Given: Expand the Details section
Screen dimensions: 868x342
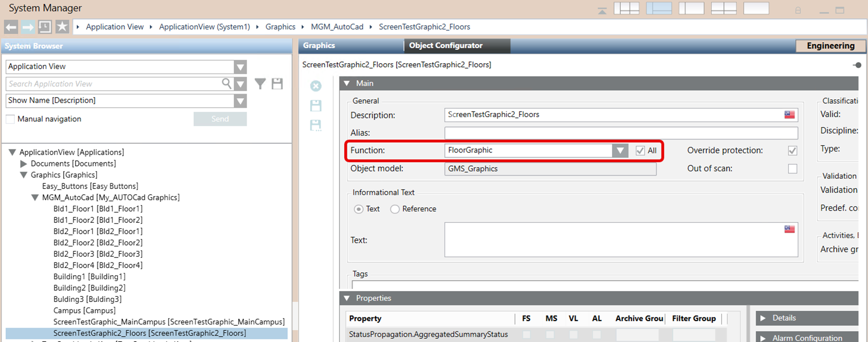Looking at the screenshot, I should point(763,318).
